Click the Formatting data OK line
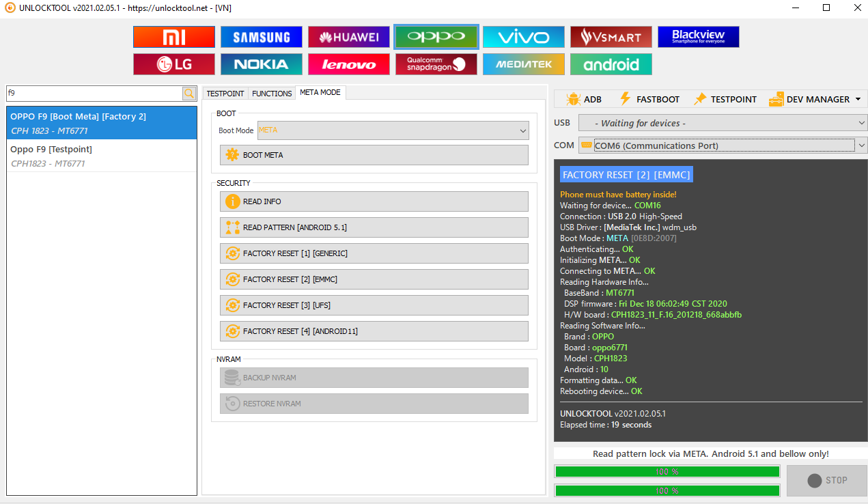868x504 pixels. [x=598, y=380]
